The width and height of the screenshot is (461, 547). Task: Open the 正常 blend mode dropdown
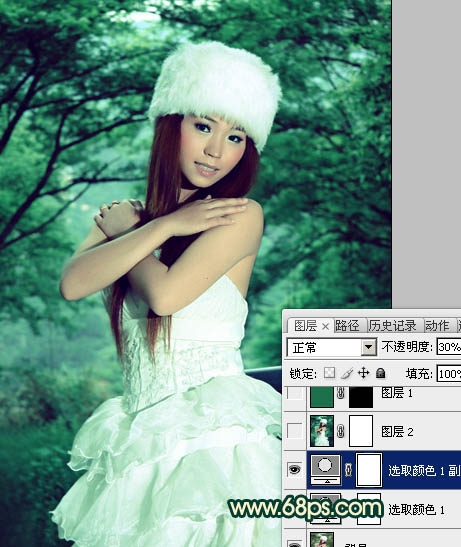(x=332, y=347)
